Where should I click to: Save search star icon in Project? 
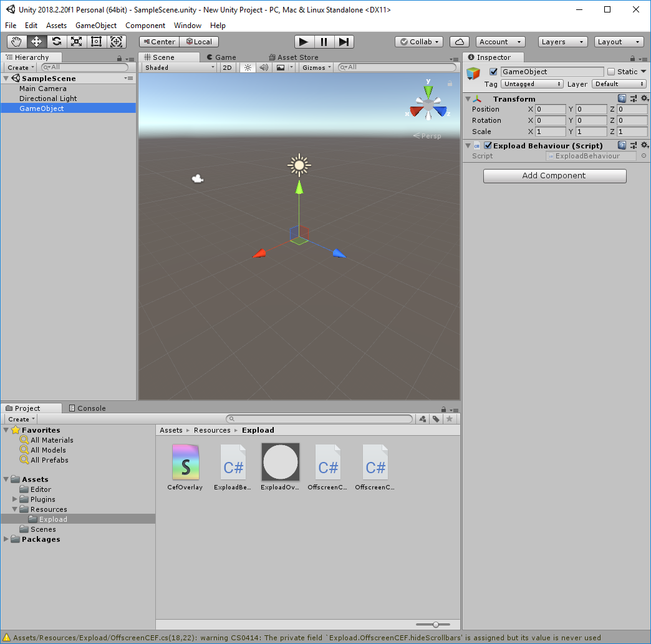click(449, 419)
